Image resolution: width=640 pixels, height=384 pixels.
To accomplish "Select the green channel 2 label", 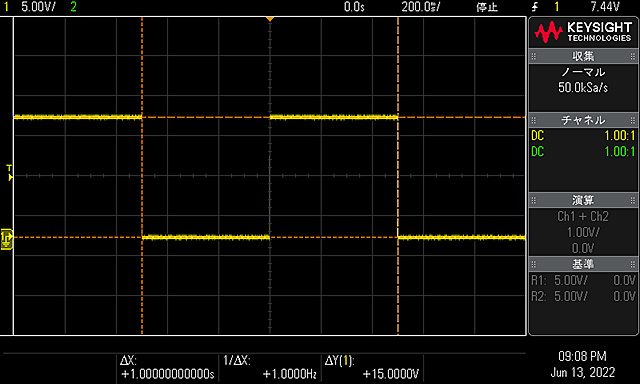I will coord(73,7).
